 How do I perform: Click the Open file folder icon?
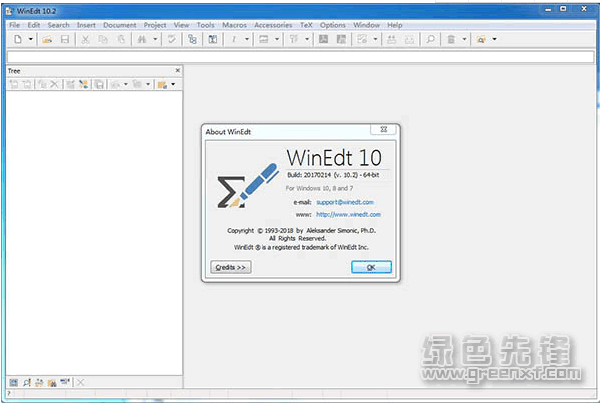[47, 39]
